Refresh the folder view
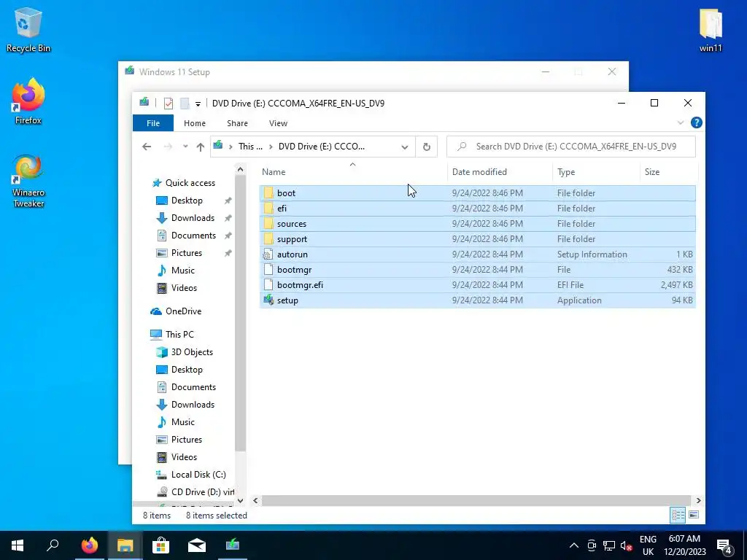 click(426, 147)
